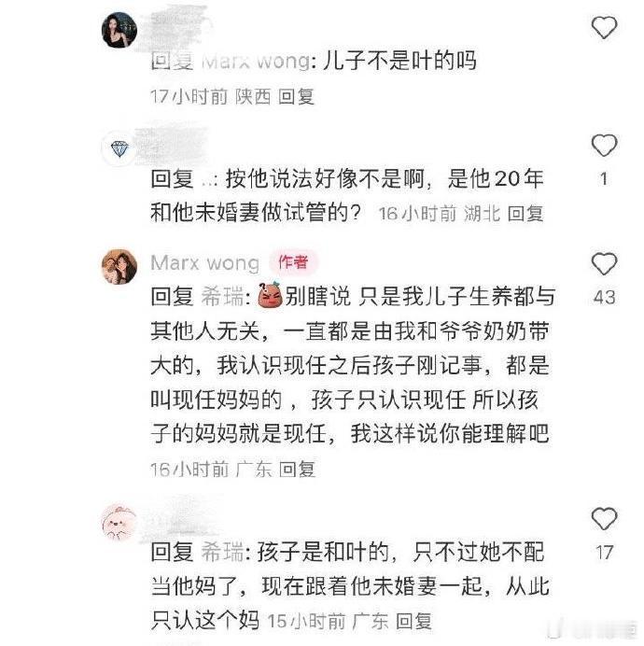Open 希瑞 mention in the last comment
The height and width of the screenshot is (646, 644).
[223, 552]
